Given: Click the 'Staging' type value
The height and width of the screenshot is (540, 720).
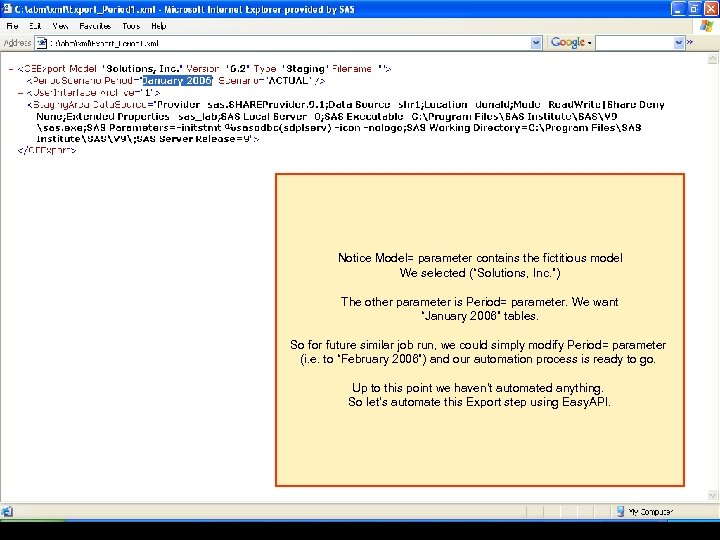Looking at the screenshot, I should click(x=305, y=69).
